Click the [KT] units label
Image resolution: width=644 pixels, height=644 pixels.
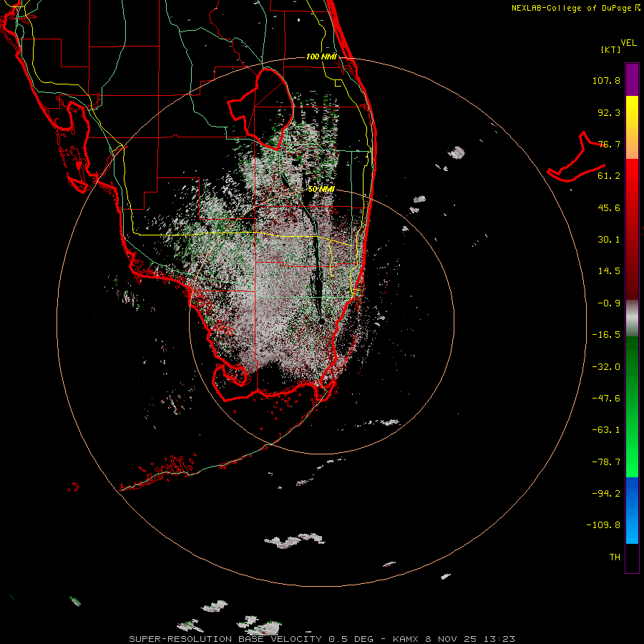point(611,49)
